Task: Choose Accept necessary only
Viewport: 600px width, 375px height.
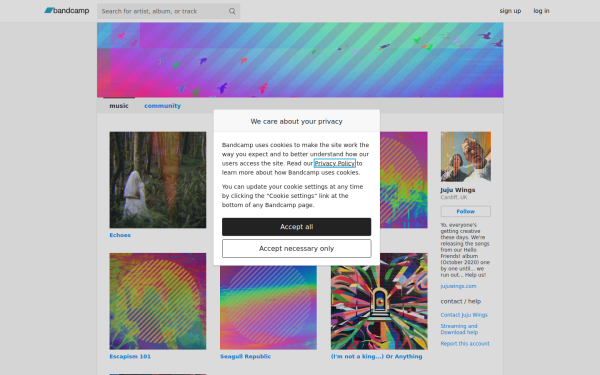Action: [297, 248]
